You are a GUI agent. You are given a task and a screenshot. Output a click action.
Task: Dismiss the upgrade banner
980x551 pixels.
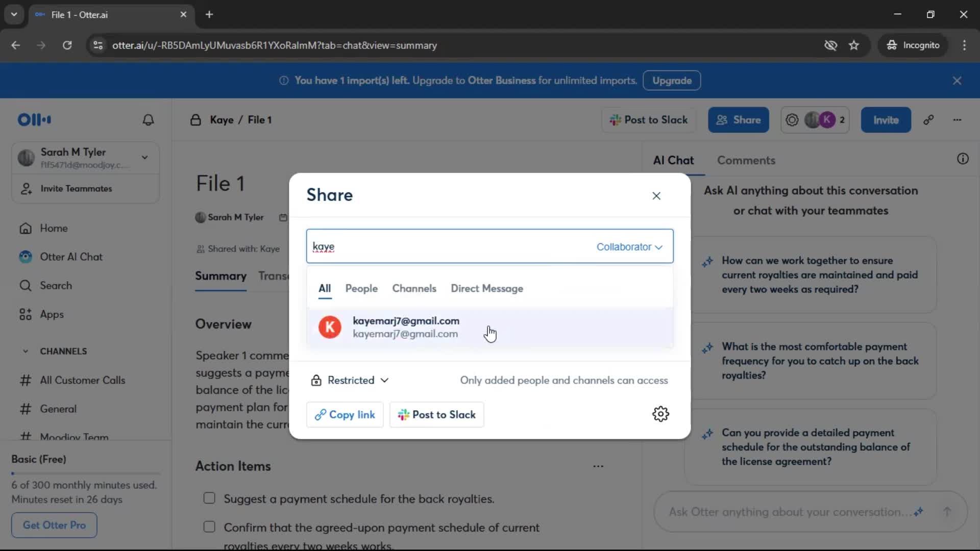point(957,81)
